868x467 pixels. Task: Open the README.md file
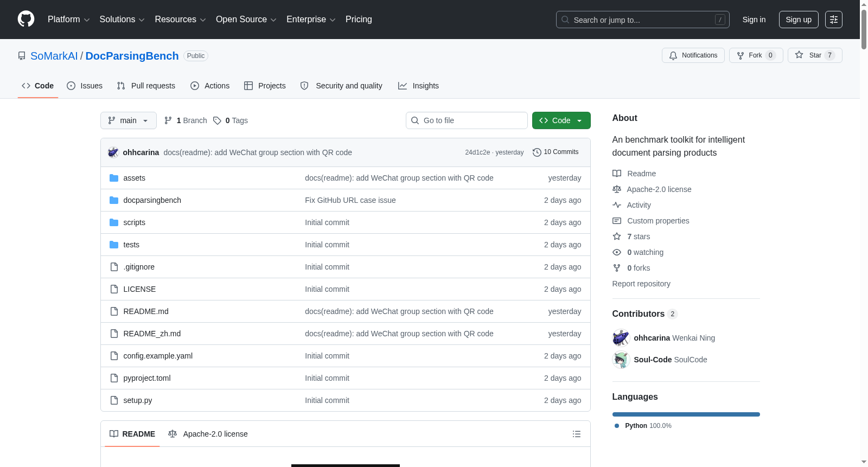click(x=146, y=311)
